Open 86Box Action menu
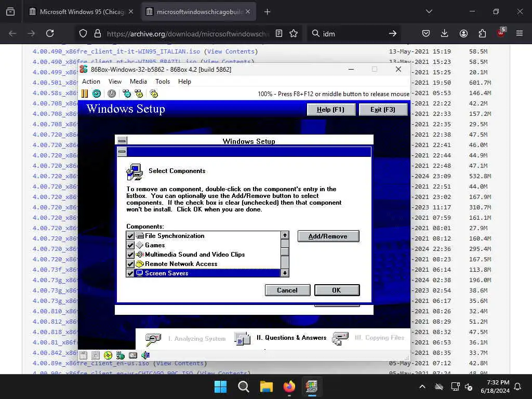 tap(91, 82)
